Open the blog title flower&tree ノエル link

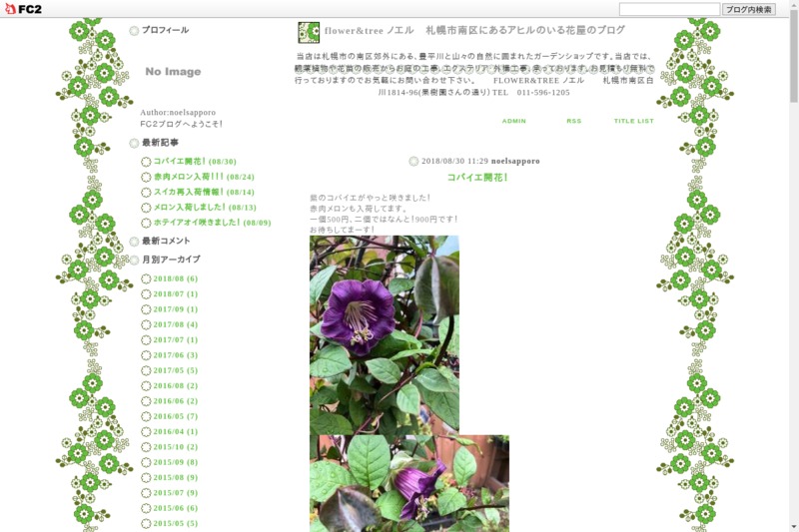[x=474, y=31]
